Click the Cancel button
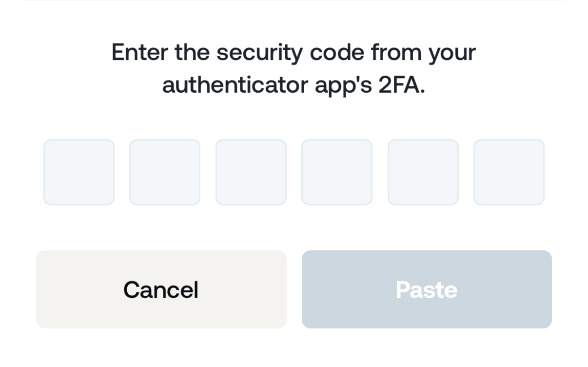This screenshot has height=367, width=588. click(x=161, y=289)
